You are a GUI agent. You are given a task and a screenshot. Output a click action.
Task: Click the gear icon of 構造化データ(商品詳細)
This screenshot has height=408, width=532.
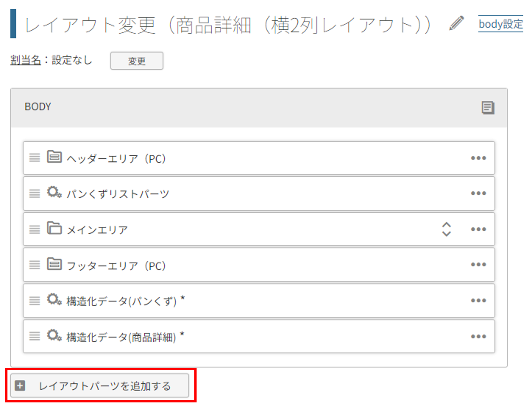pos(54,336)
